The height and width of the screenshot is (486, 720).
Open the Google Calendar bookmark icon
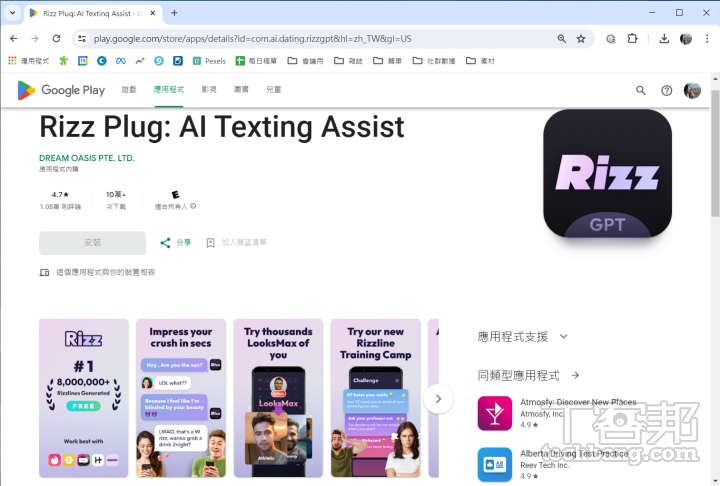tap(83, 61)
